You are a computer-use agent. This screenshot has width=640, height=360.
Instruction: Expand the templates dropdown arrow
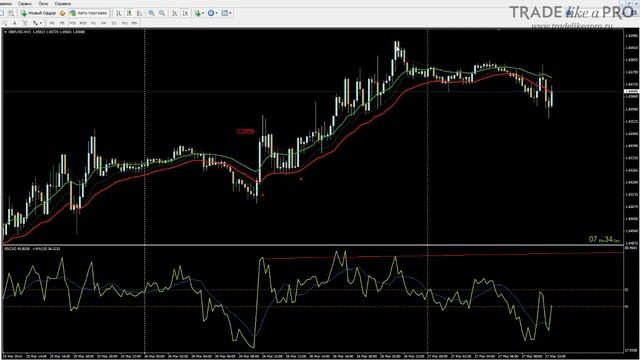tap(230, 13)
